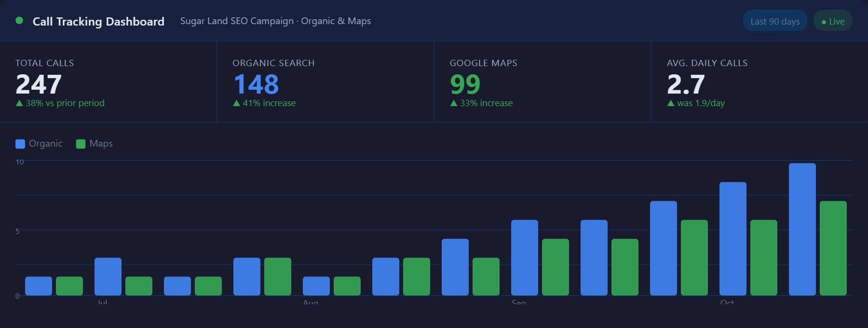Click the up arrow beside 33% increase

(453, 103)
